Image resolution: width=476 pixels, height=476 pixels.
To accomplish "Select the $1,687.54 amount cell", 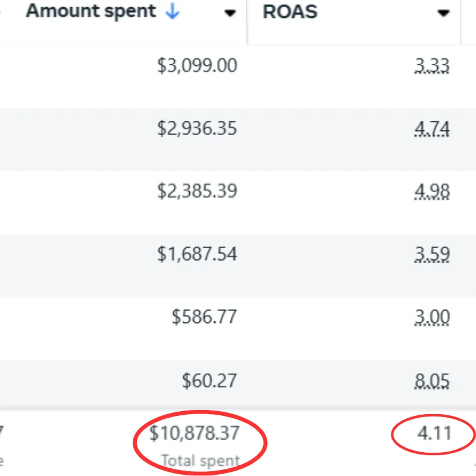I will (x=197, y=254).
